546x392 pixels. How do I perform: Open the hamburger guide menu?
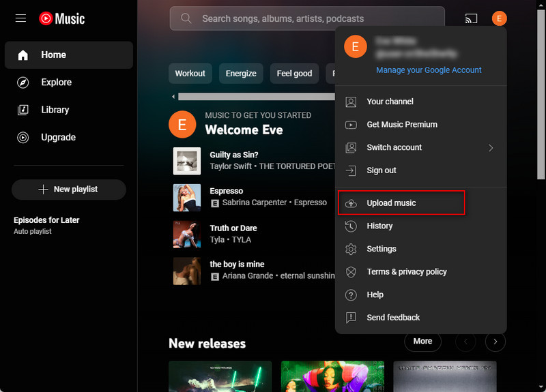pyautogui.click(x=21, y=18)
